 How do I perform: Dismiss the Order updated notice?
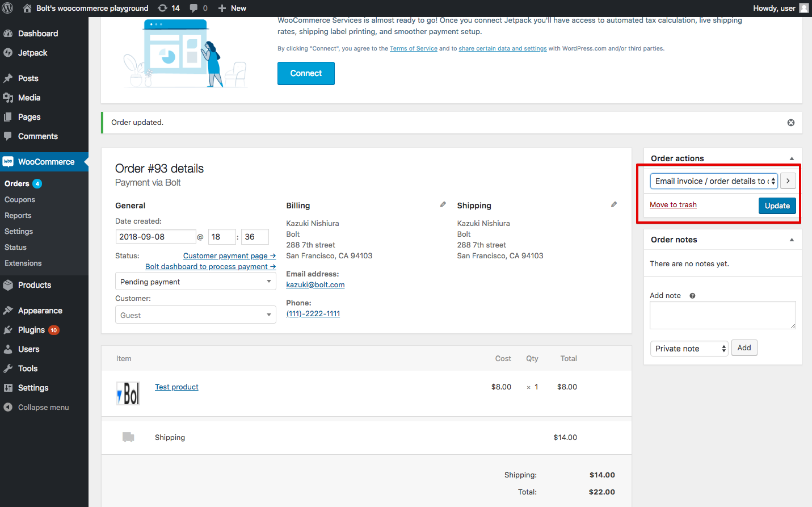click(791, 123)
